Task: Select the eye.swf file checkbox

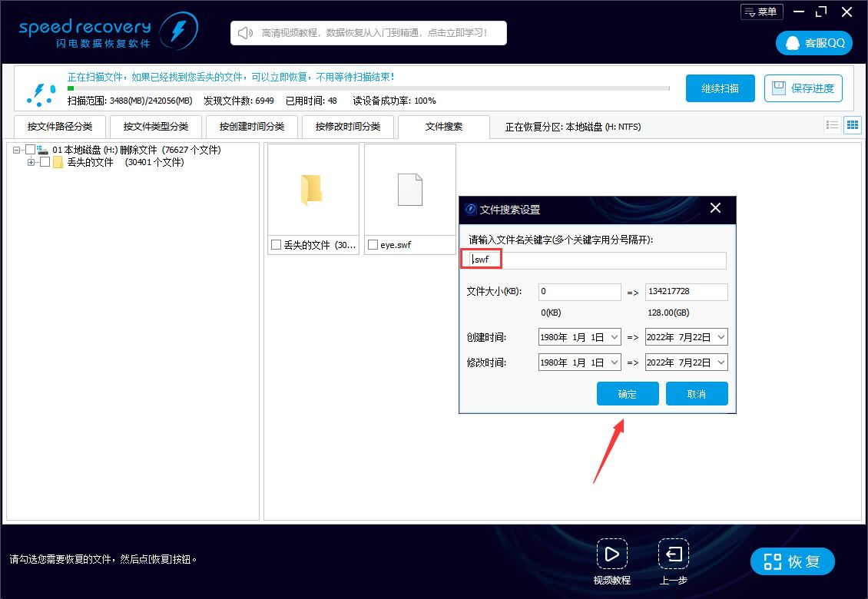Action: coord(373,244)
